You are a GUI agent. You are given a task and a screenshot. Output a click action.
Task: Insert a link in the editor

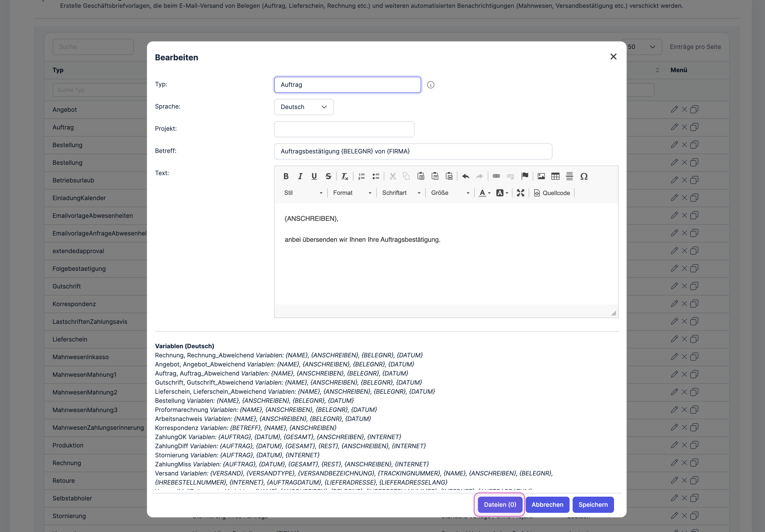(496, 176)
